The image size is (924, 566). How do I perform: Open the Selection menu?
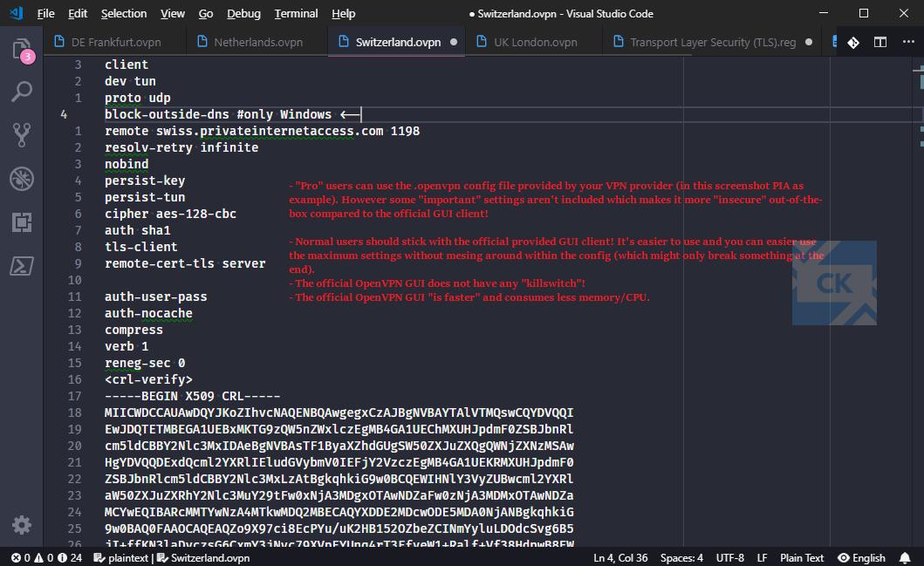click(124, 14)
